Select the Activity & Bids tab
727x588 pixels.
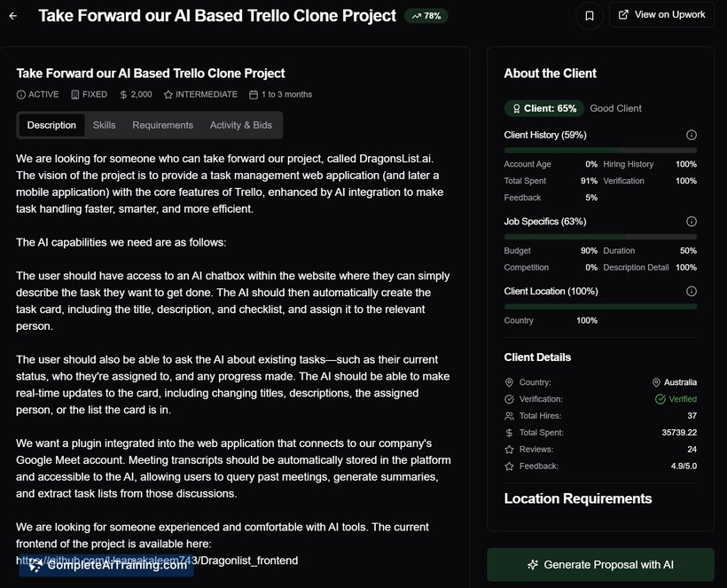click(x=240, y=125)
